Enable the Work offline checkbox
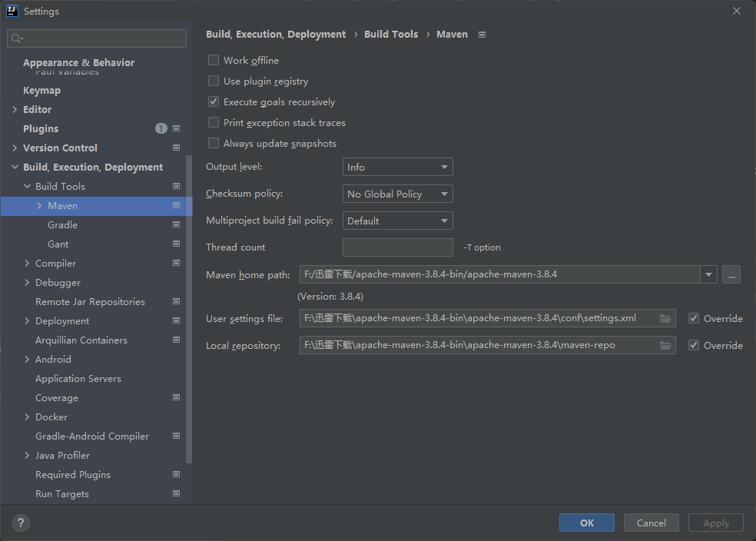 214,60
